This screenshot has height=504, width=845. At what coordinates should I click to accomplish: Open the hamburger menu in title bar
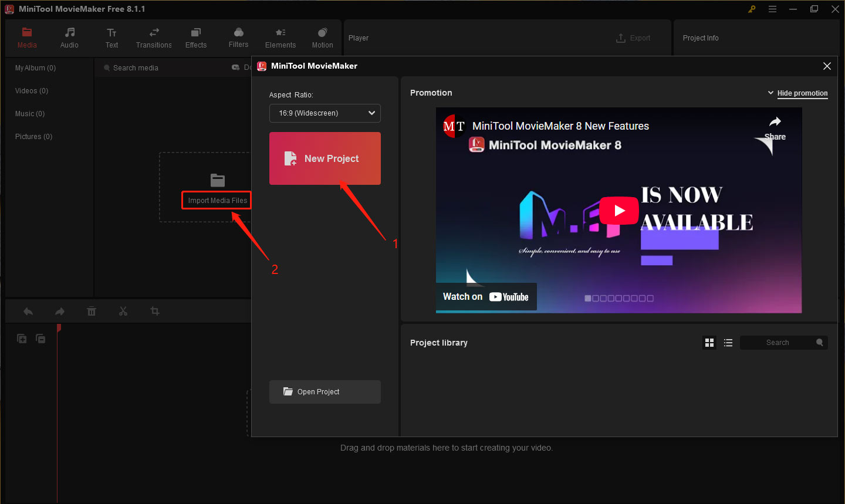pos(772,9)
